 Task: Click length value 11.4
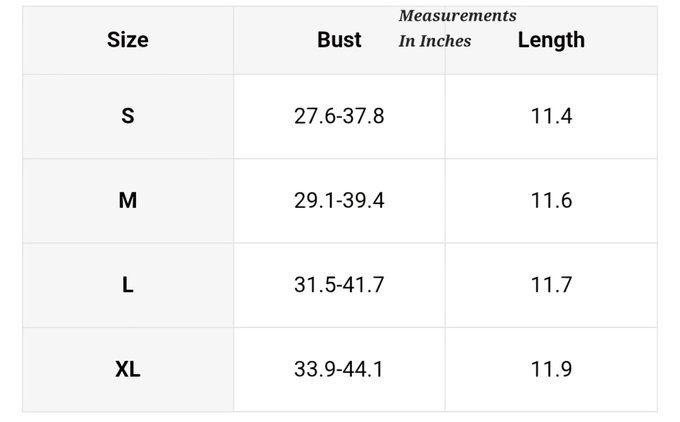(x=552, y=116)
